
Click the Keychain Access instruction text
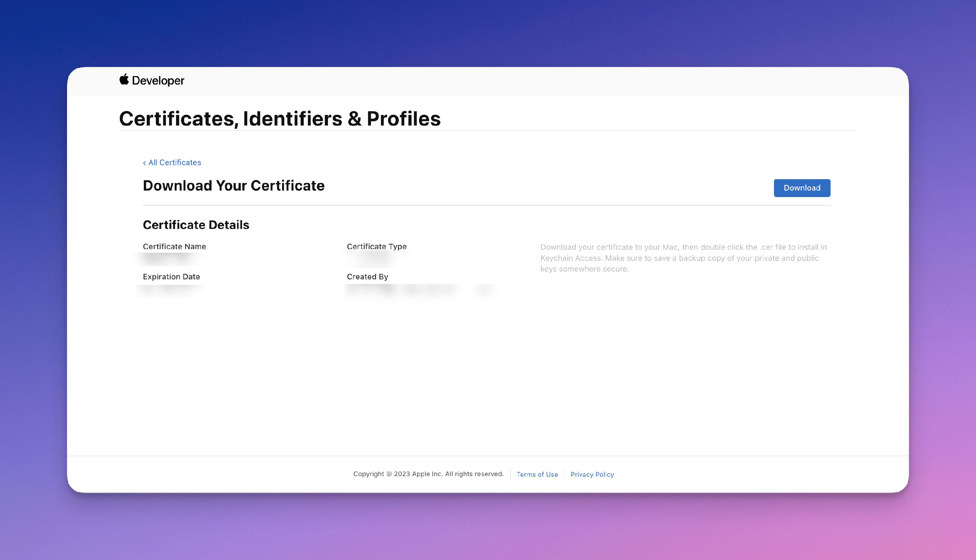684,258
